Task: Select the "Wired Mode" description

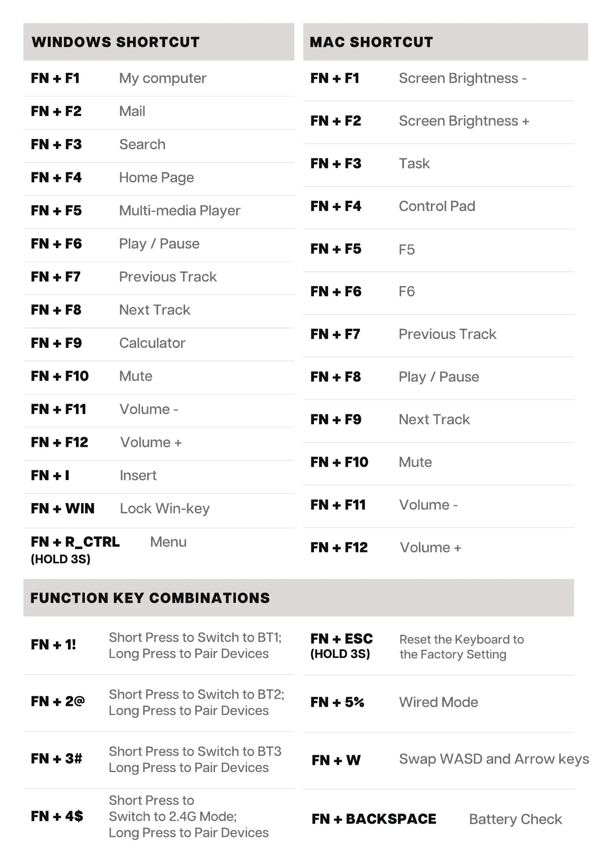Action: 439,702
